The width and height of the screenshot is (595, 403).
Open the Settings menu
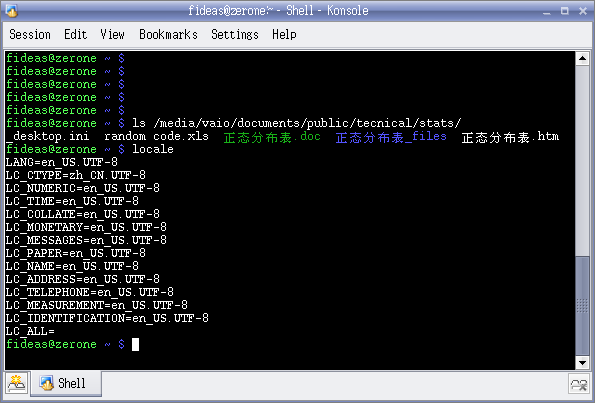(235, 35)
